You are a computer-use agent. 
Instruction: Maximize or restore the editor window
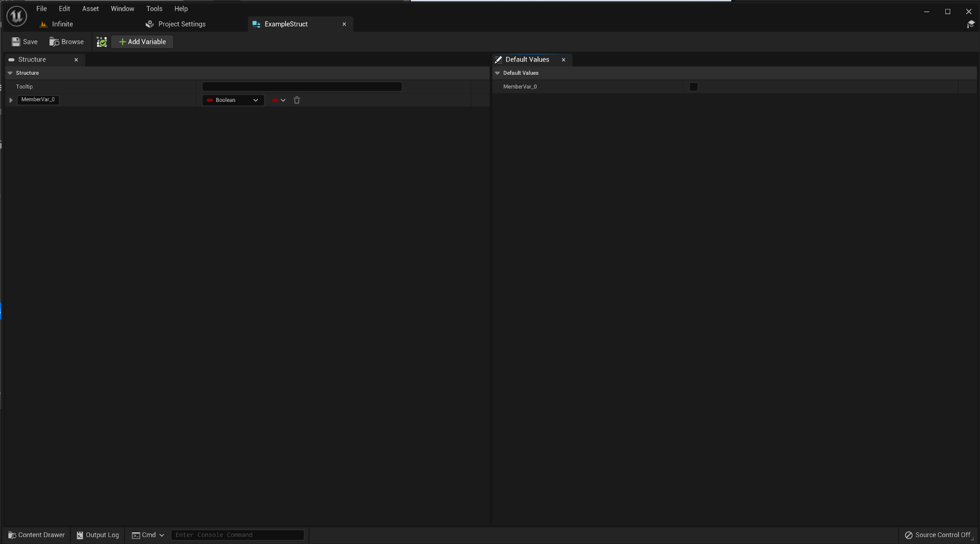948,11
